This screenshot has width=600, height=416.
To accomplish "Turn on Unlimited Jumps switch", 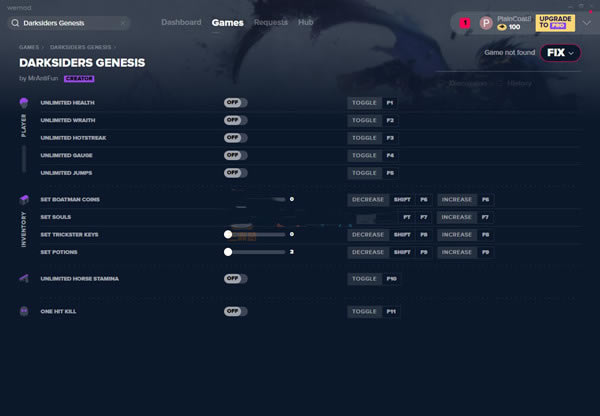I will click(x=235, y=173).
